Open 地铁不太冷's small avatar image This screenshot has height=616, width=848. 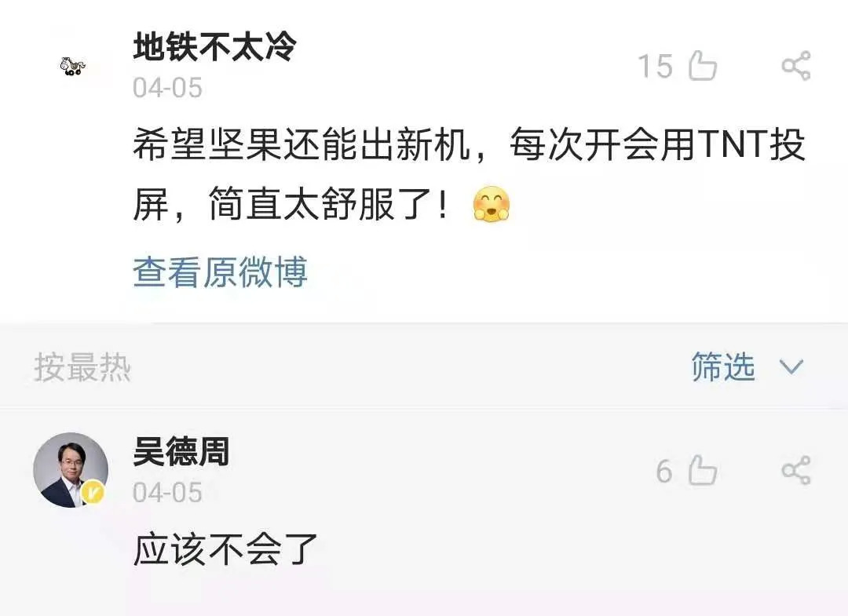(x=72, y=66)
